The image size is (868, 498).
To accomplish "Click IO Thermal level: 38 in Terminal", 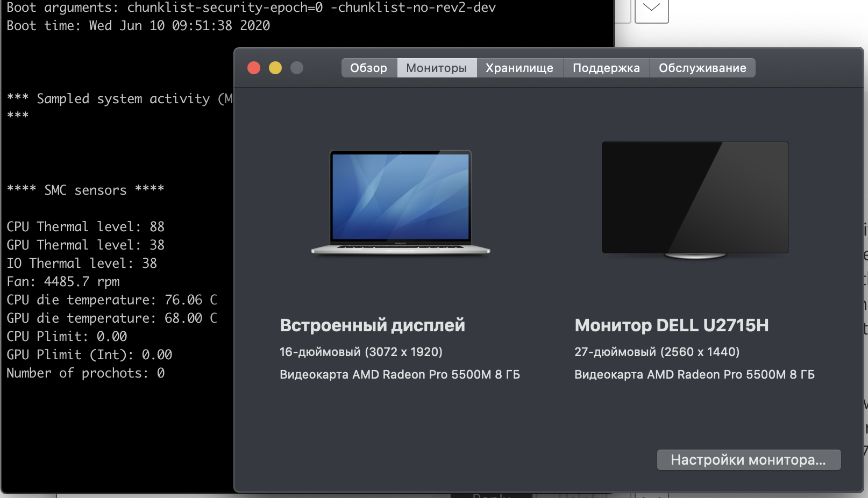I will click(x=82, y=263).
